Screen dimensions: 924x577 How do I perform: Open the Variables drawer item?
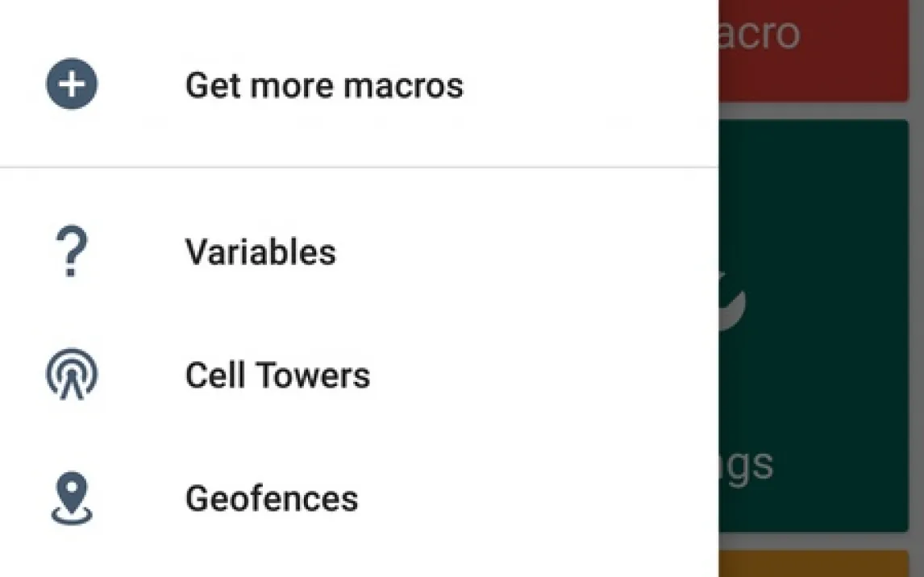tap(260, 252)
